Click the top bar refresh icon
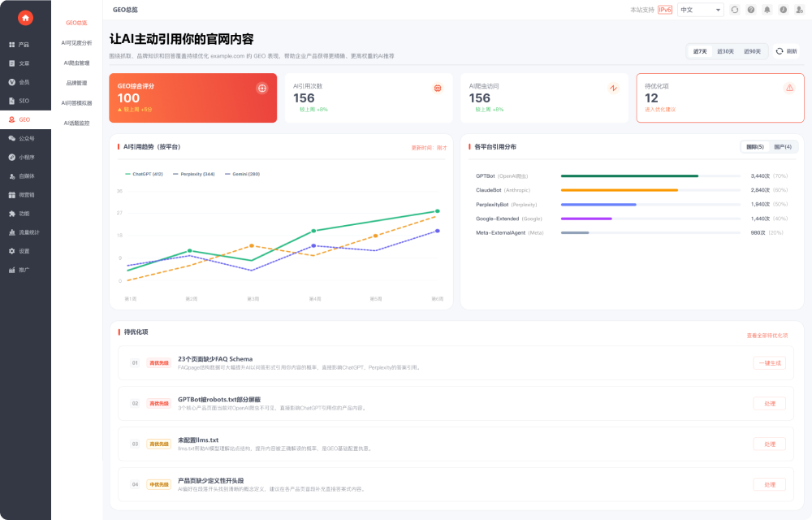Image resolution: width=812 pixels, height=520 pixels. (734, 10)
